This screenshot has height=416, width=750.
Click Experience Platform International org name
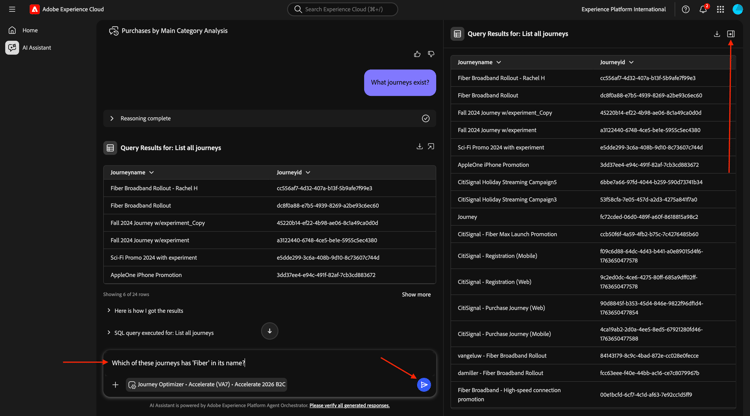click(623, 9)
